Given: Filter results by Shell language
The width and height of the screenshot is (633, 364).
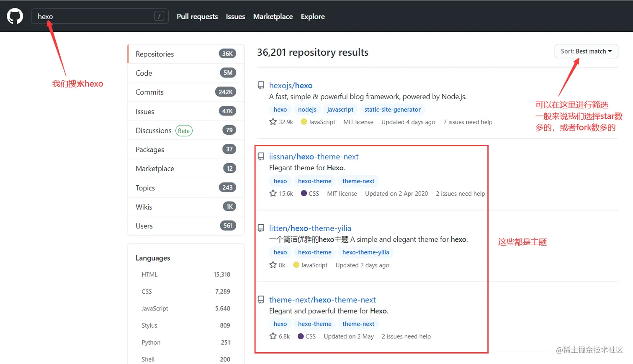Looking at the screenshot, I should click(186, 359).
